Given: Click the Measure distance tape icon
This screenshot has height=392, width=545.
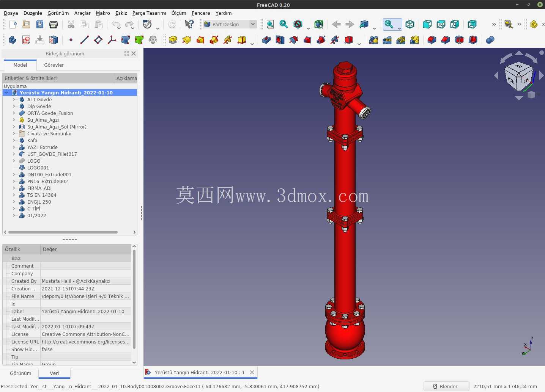Looking at the screenshot, I should (509, 25).
